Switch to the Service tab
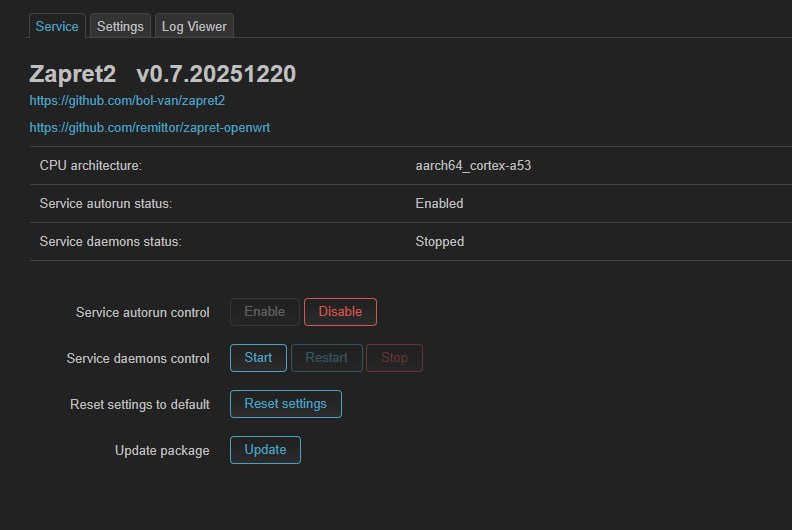Screen dimensions: 792x530 point(57,26)
